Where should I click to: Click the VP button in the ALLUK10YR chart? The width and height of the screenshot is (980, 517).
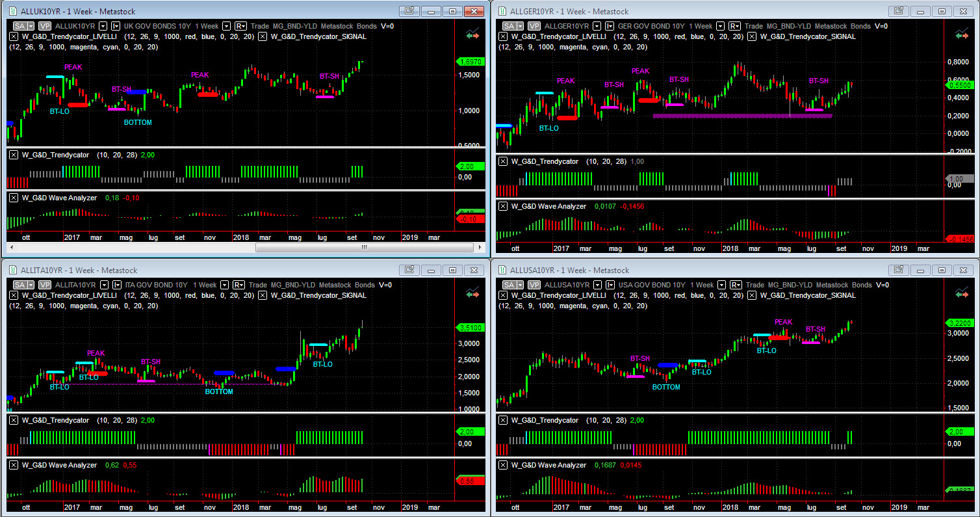(x=45, y=26)
